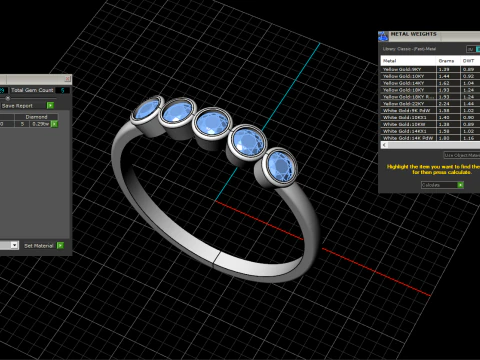Click the 0.29tw carat weight cell
480x360 pixels.
click(x=40, y=124)
